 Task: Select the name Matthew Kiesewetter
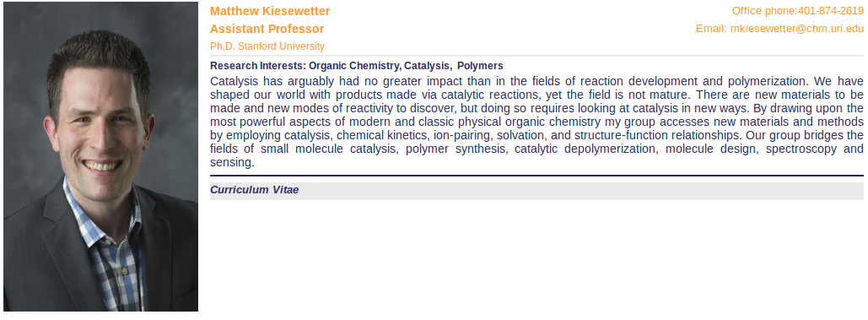[270, 11]
